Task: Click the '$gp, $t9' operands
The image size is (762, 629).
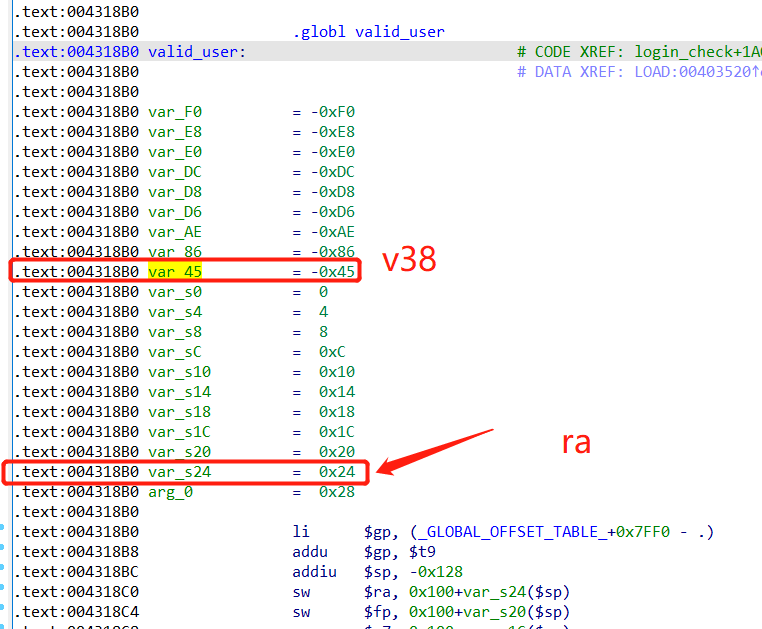Action: point(399,552)
